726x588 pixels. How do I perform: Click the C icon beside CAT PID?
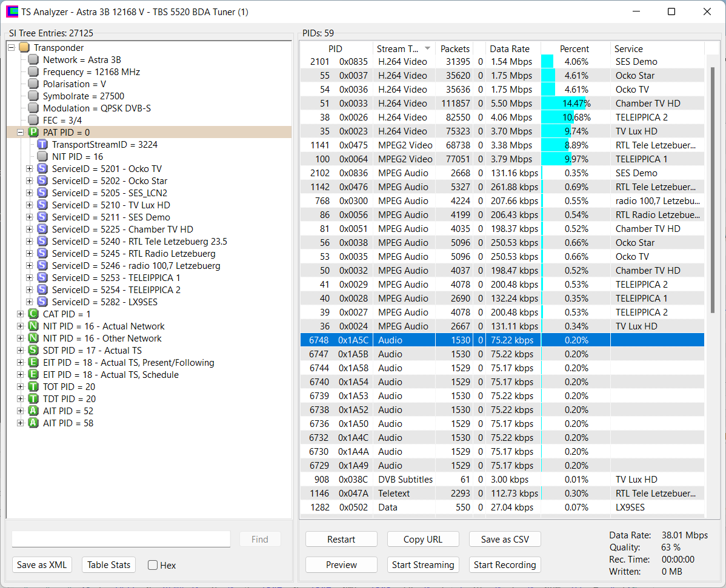click(33, 314)
